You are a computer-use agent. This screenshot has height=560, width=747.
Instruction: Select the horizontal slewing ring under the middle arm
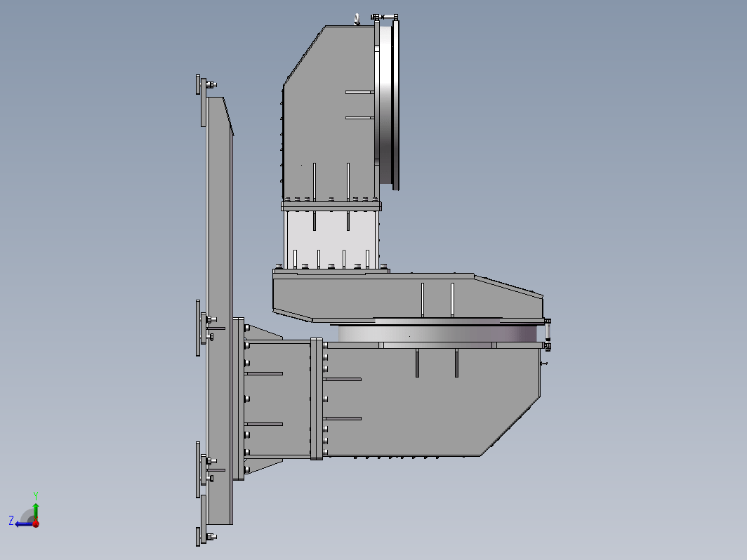[438, 333]
